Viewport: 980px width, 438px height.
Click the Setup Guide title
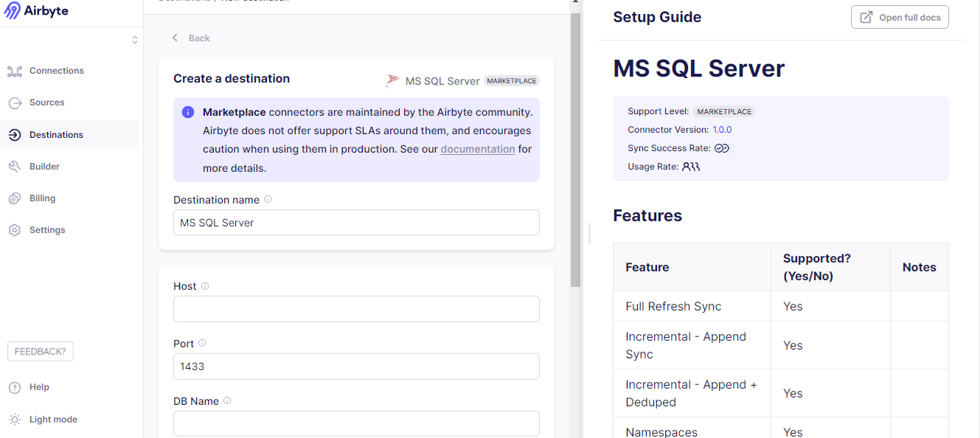(x=657, y=17)
